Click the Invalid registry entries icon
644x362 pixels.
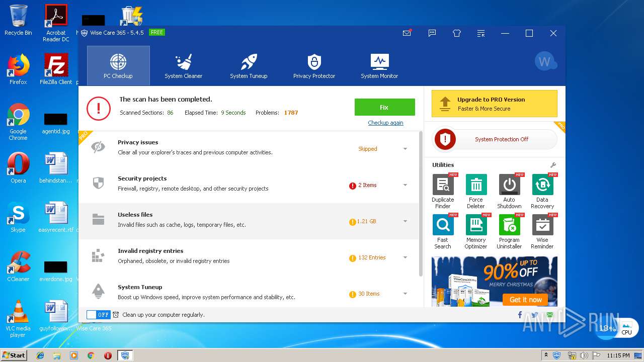point(98,255)
